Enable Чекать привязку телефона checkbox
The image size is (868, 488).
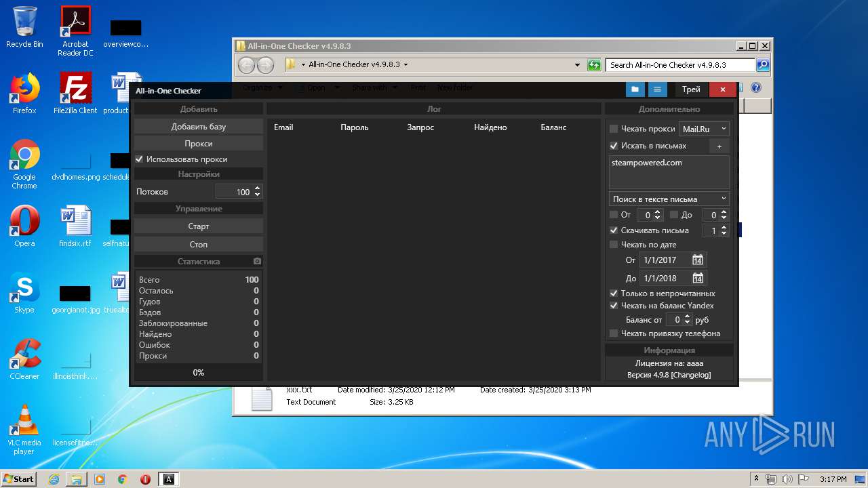coord(614,333)
